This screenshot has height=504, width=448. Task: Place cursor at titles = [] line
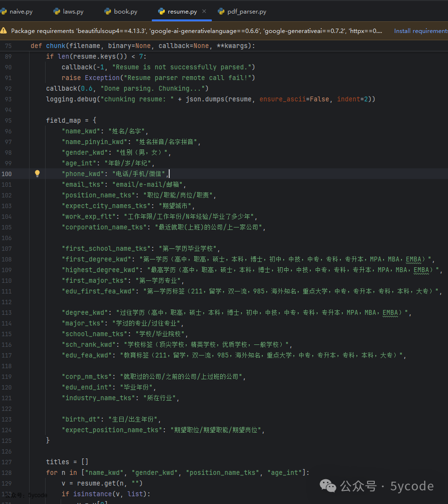pyautogui.click(x=67, y=462)
